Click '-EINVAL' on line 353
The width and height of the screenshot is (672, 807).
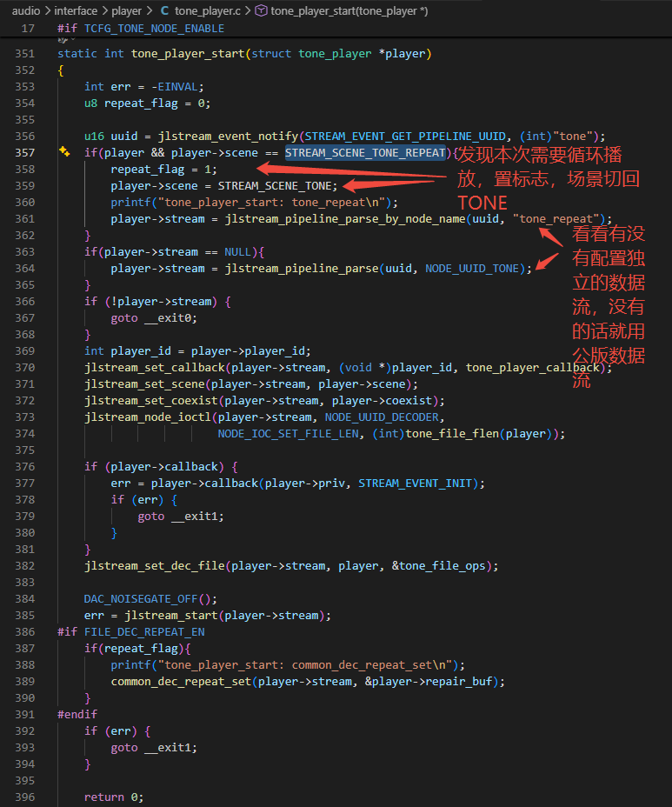coord(175,86)
